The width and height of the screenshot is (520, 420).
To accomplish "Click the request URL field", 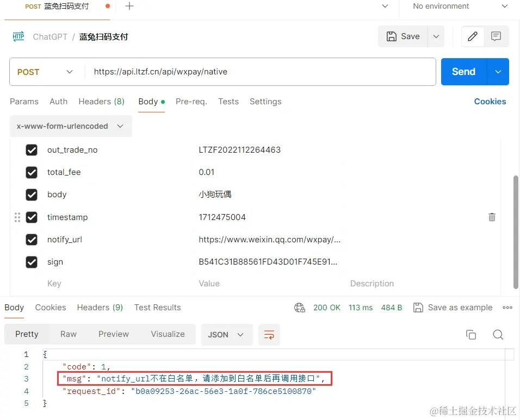I will click(261, 72).
